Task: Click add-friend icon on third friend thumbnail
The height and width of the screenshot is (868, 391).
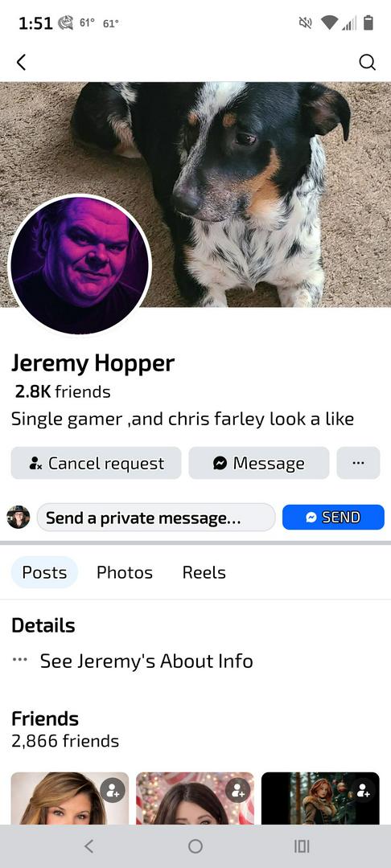Action: (x=364, y=790)
